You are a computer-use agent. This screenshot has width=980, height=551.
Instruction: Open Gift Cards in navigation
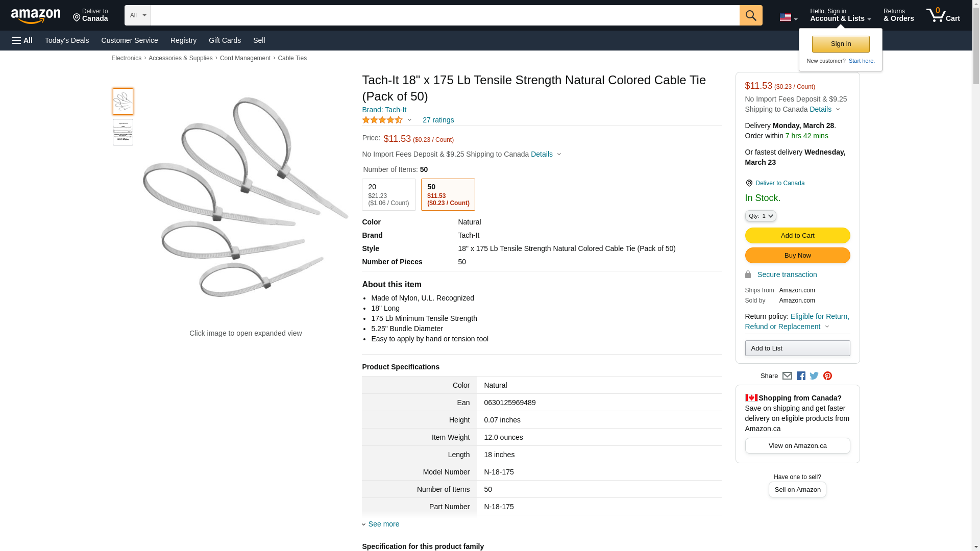pos(225,40)
